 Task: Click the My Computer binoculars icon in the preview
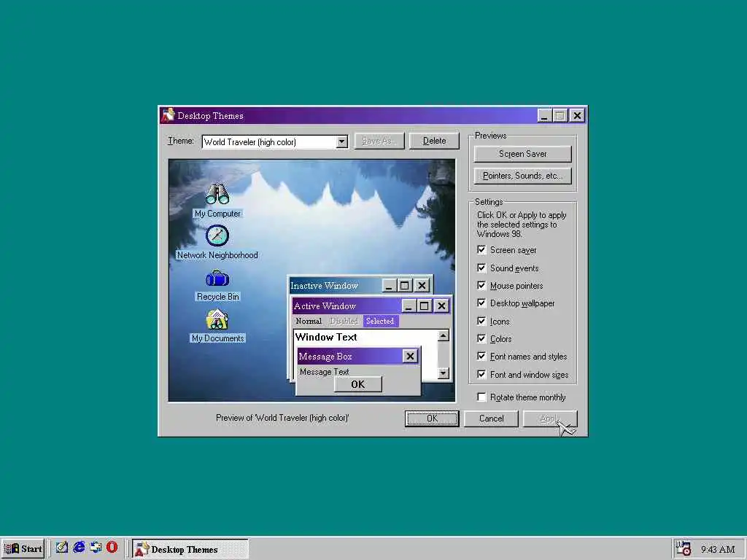pos(217,194)
